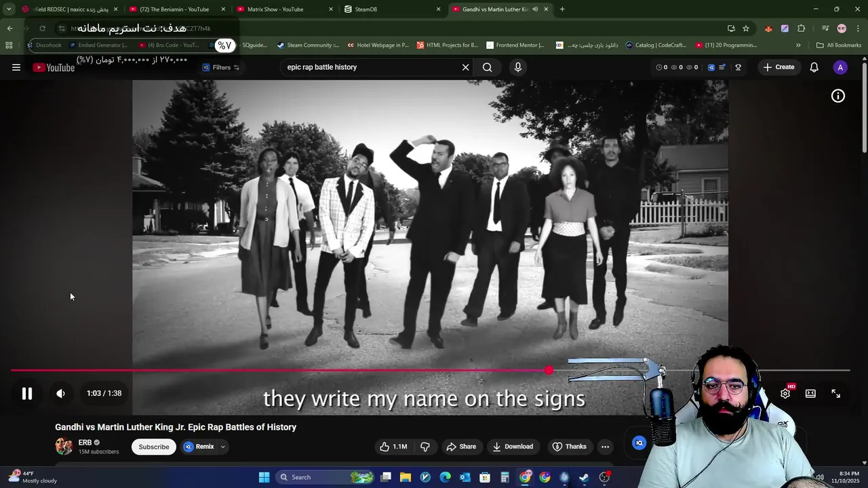Image resolution: width=868 pixels, height=488 pixels.
Task: Open the All Bookmarks folder
Action: click(x=839, y=45)
